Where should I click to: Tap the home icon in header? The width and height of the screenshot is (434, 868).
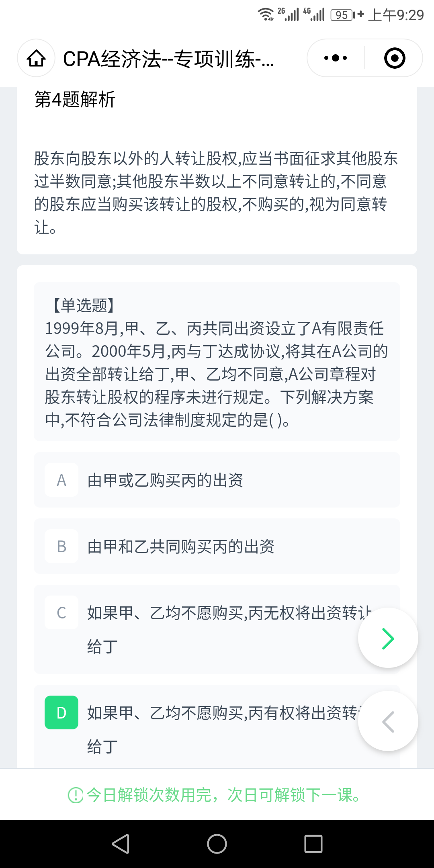point(36,58)
